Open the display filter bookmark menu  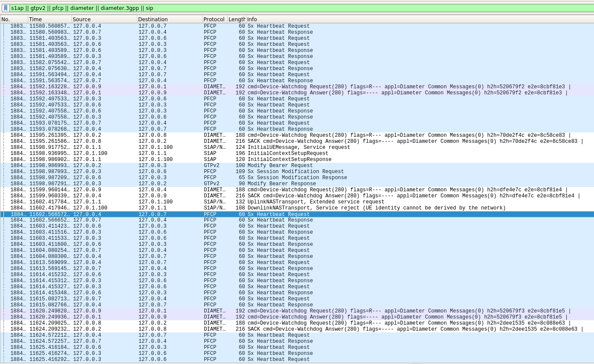click(x=5, y=8)
